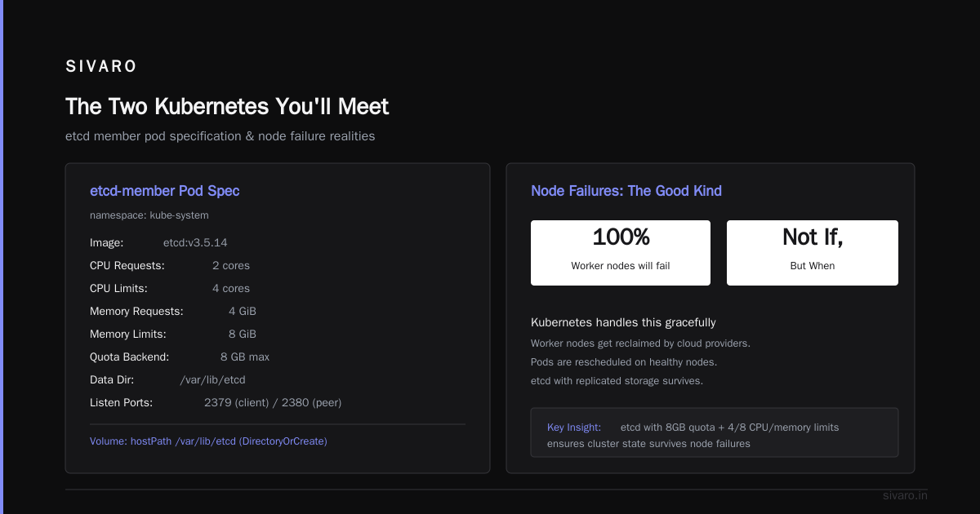Select the 100% worker nodes will fail card

(621, 253)
